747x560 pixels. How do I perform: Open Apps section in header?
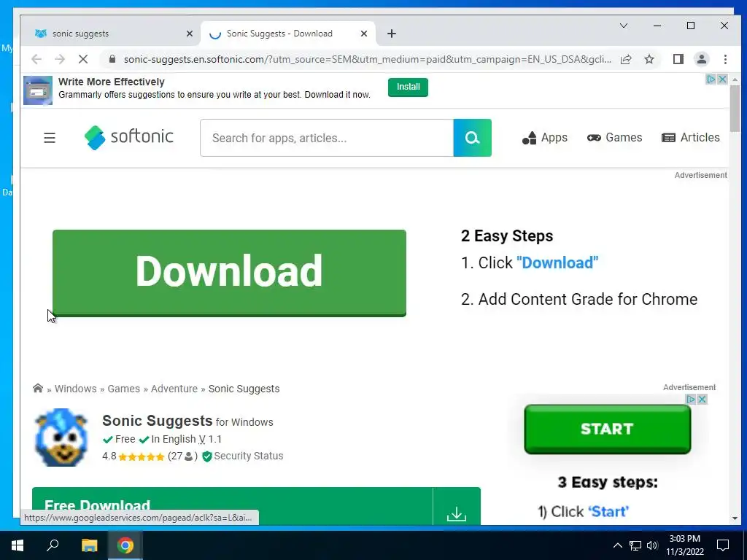[544, 138]
